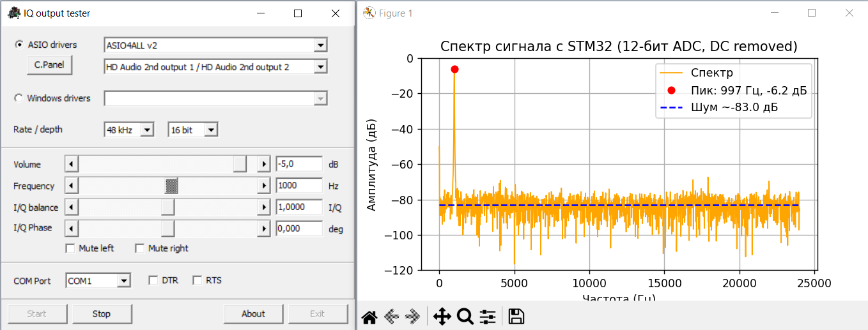Enable the Mute left checkbox

(70, 248)
